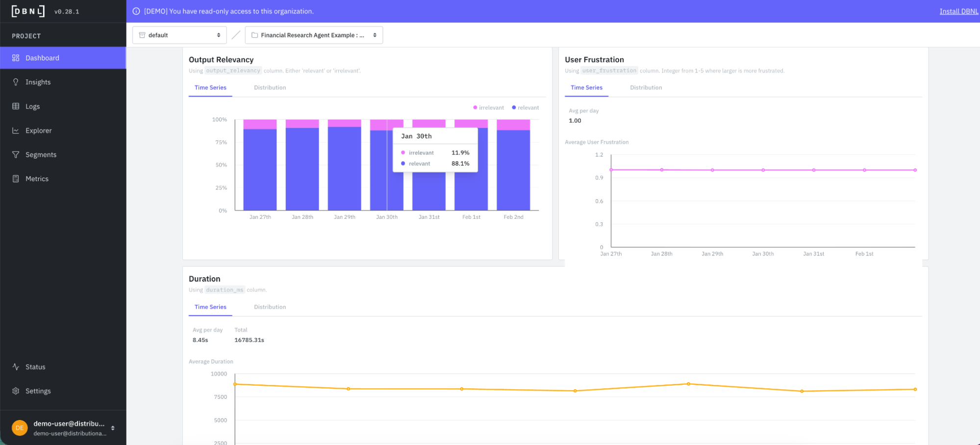The image size is (980, 445).
Task: Click the Segments funnel icon
Action: [x=16, y=155]
